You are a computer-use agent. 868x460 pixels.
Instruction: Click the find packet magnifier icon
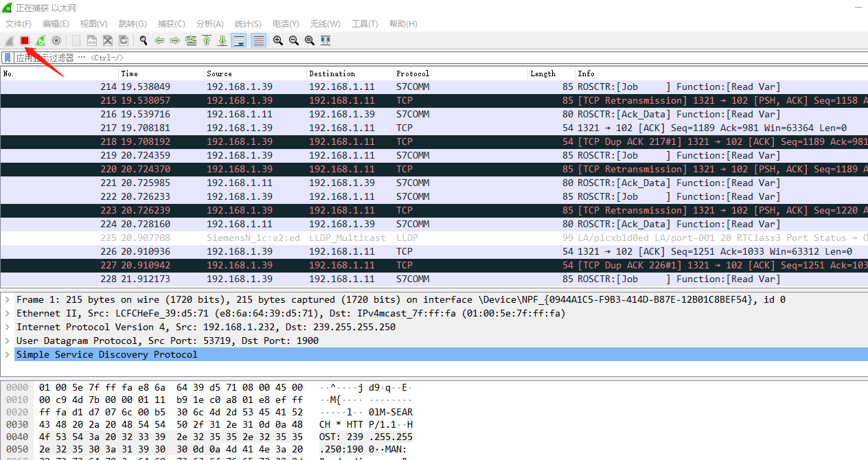click(144, 41)
